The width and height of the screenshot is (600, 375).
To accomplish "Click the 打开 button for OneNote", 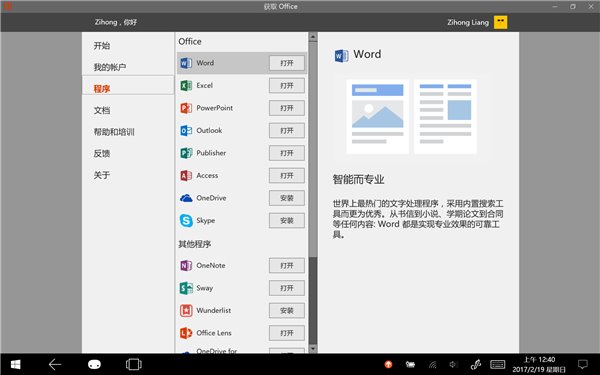I will (x=287, y=266).
